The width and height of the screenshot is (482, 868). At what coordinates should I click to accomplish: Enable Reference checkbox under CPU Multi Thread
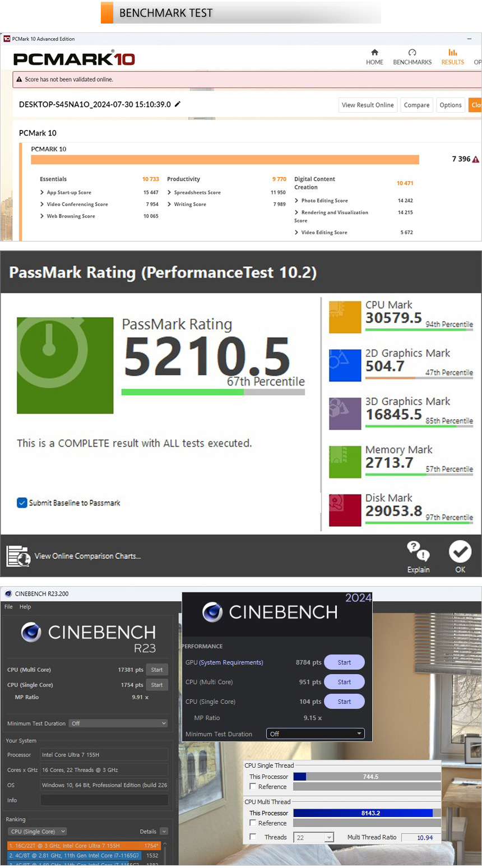(253, 823)
